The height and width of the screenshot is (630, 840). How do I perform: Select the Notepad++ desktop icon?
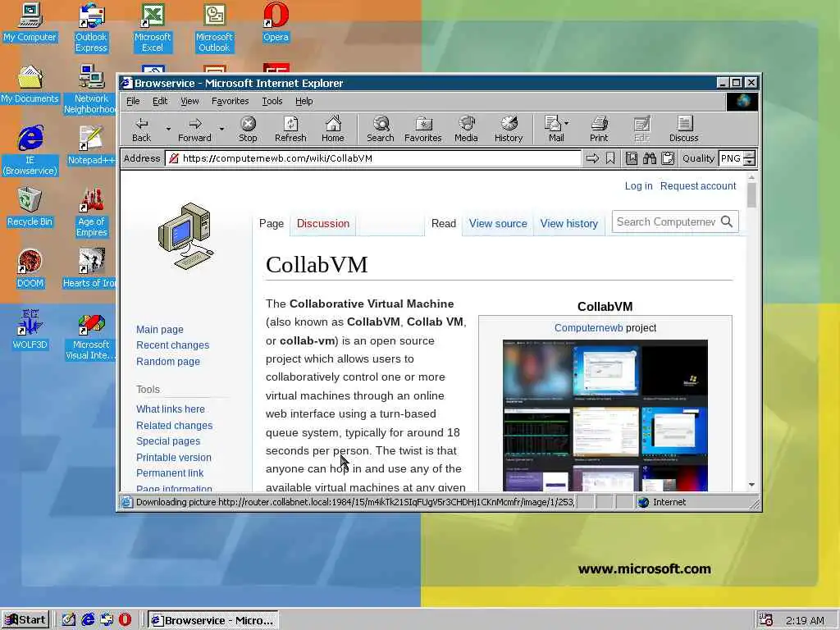[91, 145]
